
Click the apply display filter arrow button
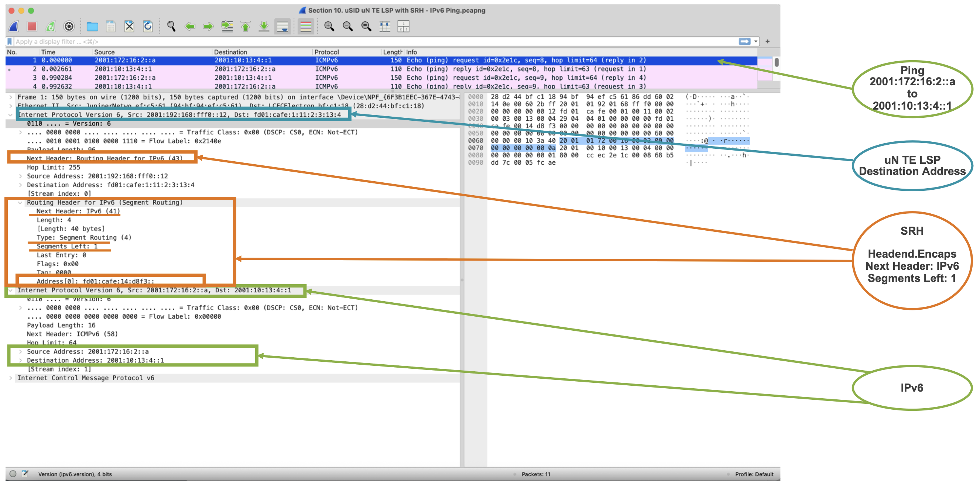(x=744, y=41)
